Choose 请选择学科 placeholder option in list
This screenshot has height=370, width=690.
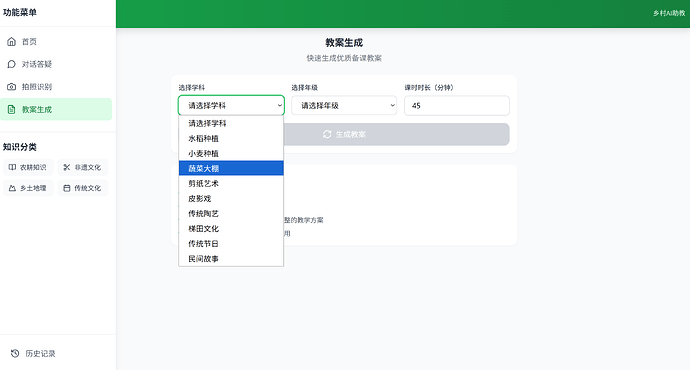pyautogui.click(x=231, y=123)
